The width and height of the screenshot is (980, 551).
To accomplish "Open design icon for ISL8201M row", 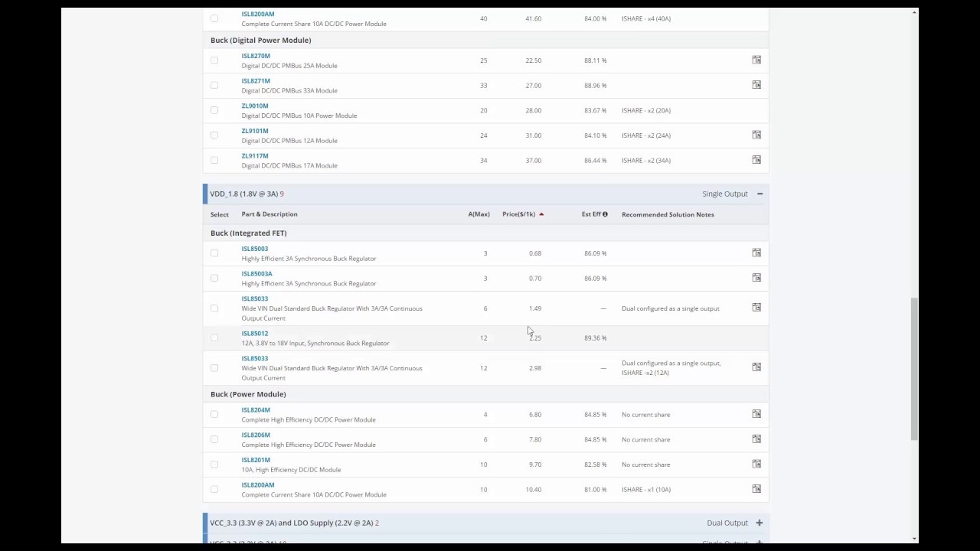I will click(756, 464).
